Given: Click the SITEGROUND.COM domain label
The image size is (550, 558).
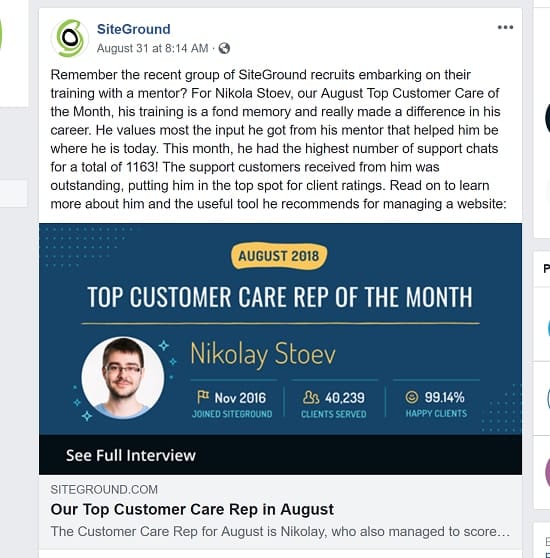Looking at the screenshot, I should pos(104,489).
